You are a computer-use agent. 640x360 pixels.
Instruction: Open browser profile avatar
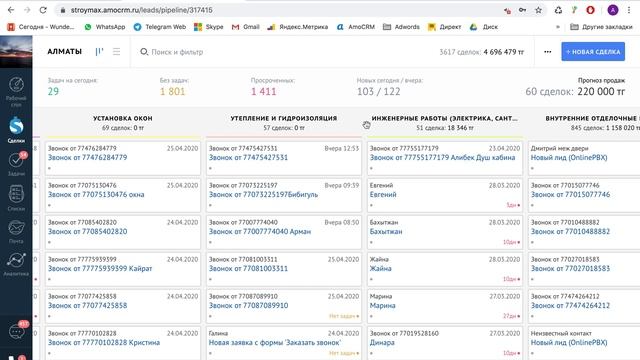613,10
